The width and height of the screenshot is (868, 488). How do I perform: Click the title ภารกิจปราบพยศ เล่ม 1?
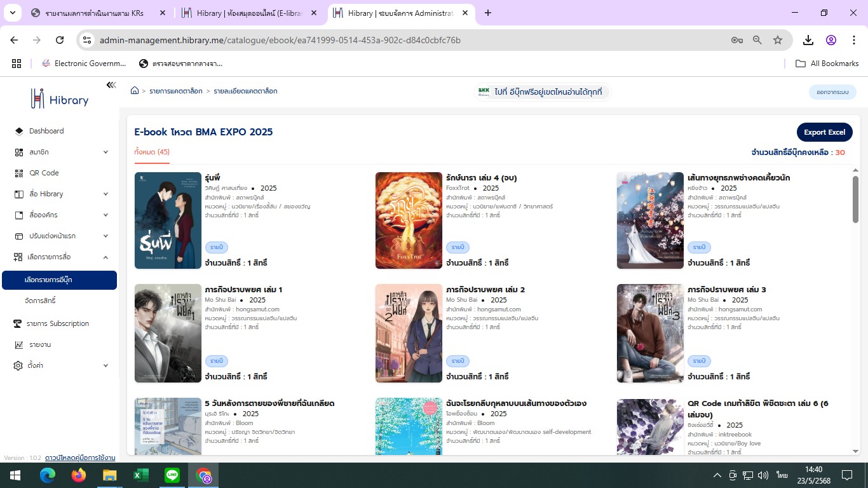click(243, 290)
